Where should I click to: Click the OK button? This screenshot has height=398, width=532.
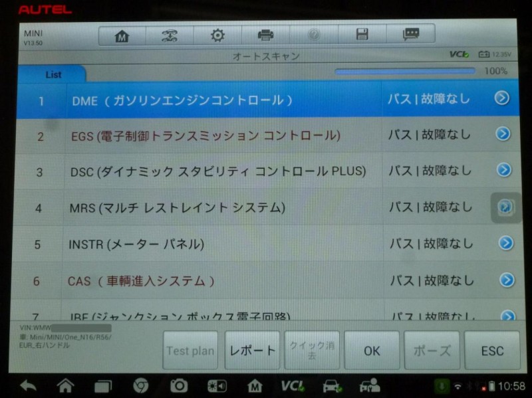coord(372,350)
